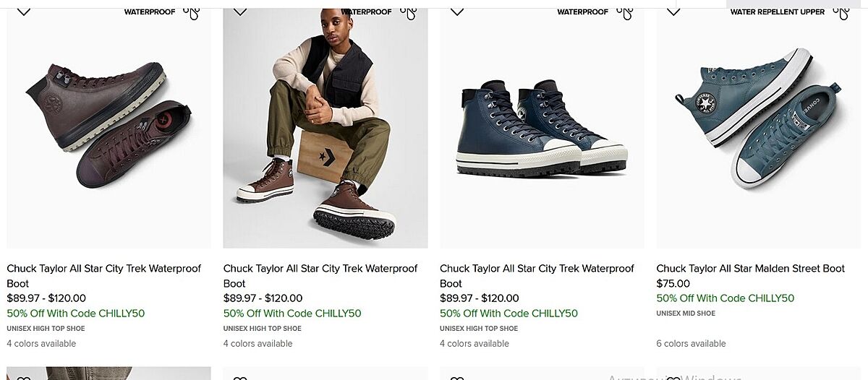Screen dimensions: 868x380
Task: Click second City Trek Waterproof Boot title
Action: (x=320, y=275)
